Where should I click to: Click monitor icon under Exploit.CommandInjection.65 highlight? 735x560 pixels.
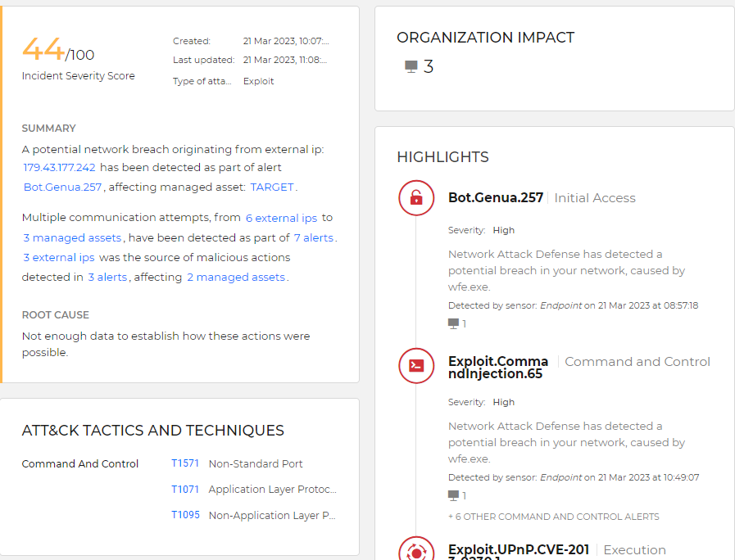[453, 496]
